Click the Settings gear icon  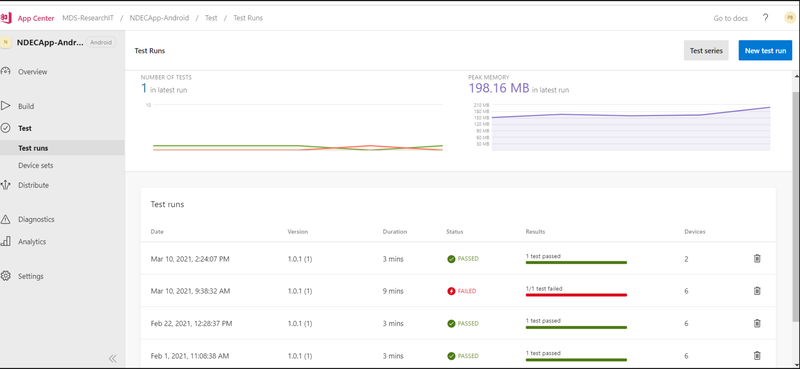pos(6,276)
